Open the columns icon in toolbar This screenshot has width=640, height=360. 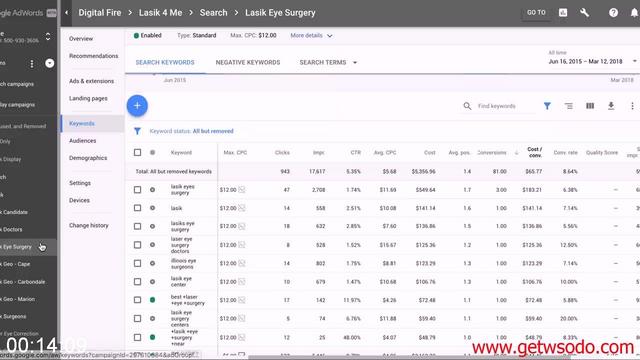click(x=590, y=106)
